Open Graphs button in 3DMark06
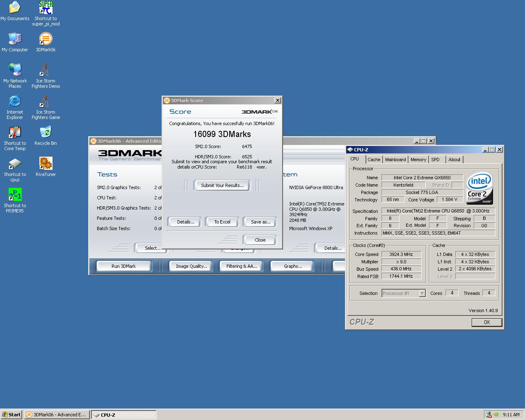 click(x=292, y=266)
